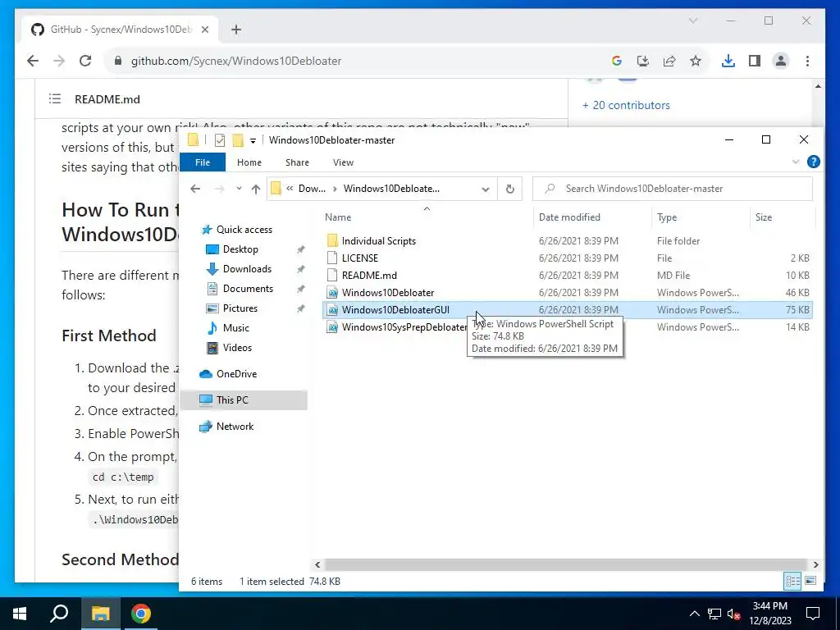Click the Google search icon in address bar
Viewport: 840px width, 630px height.
[x=617, y=61]
